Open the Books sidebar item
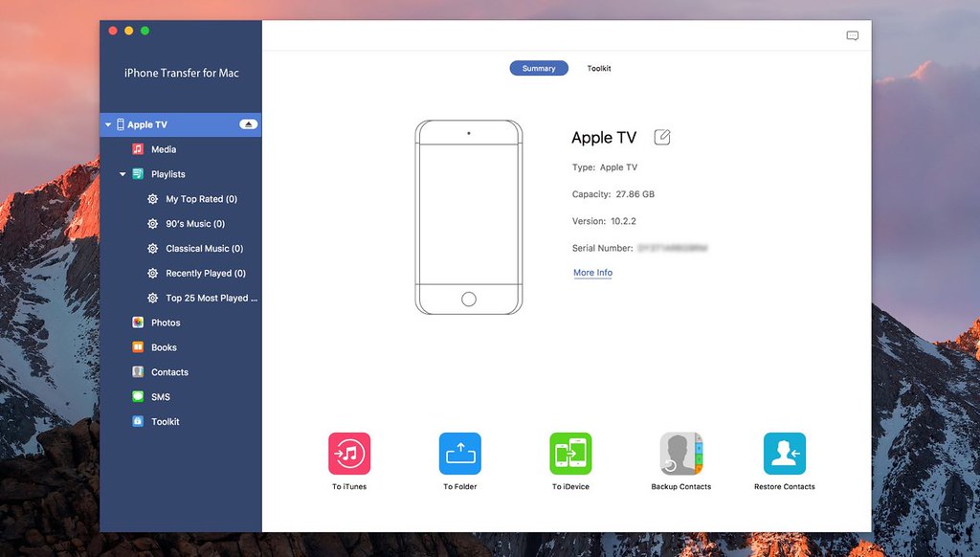Screen dimensions: 980x557 pyautogui.click(x=164, y=347)
